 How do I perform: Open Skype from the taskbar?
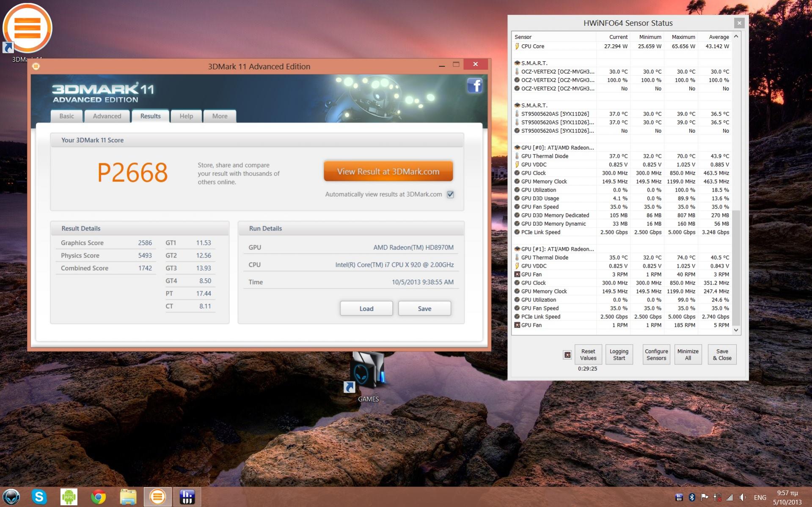[39, 496]
